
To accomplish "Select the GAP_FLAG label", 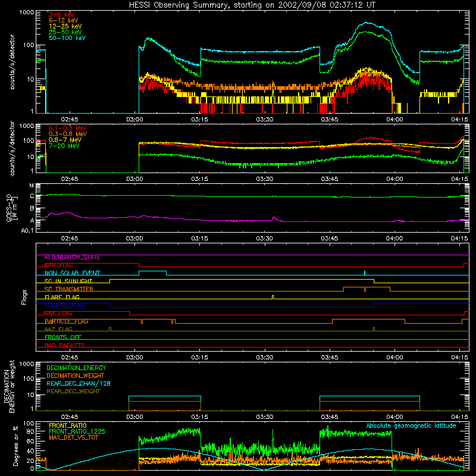I will point(58,265).
